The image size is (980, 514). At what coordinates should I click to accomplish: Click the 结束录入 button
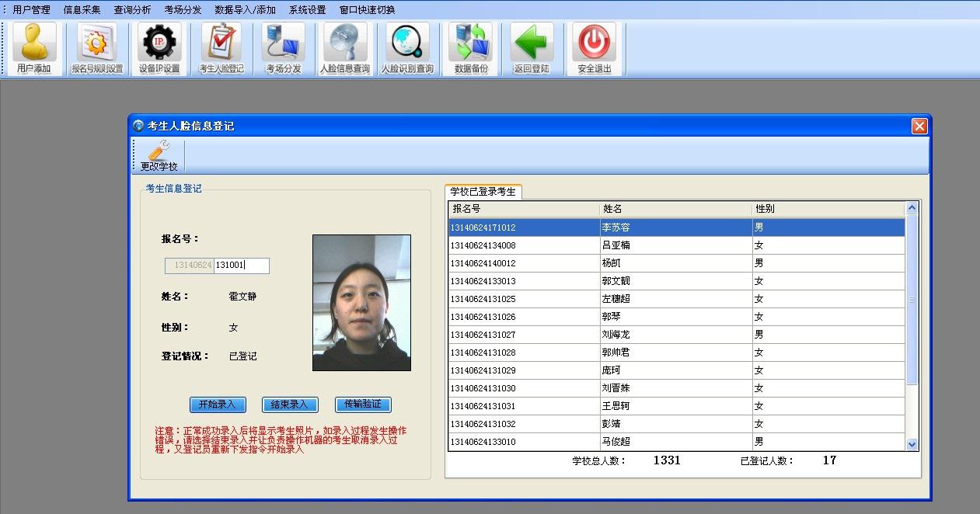291,405
